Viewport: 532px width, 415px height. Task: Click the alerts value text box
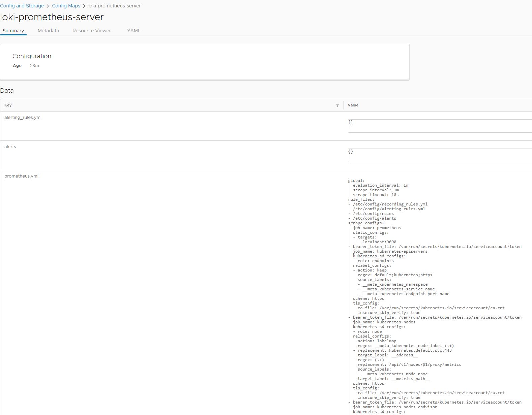(x=440, y=155)
